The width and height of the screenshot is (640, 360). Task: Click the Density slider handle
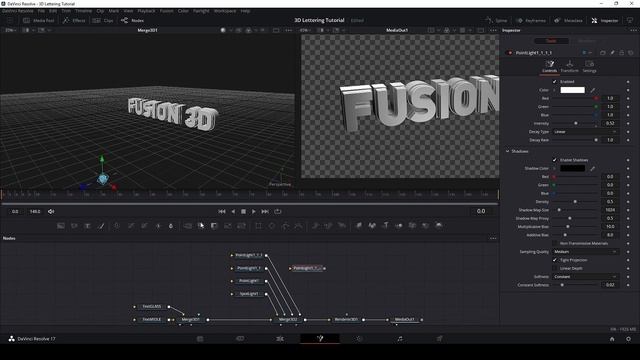pos(575,202)
